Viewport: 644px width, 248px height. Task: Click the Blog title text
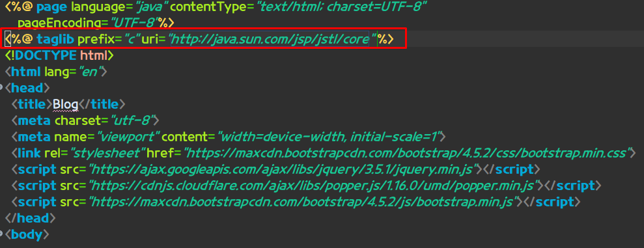point(65,105)
